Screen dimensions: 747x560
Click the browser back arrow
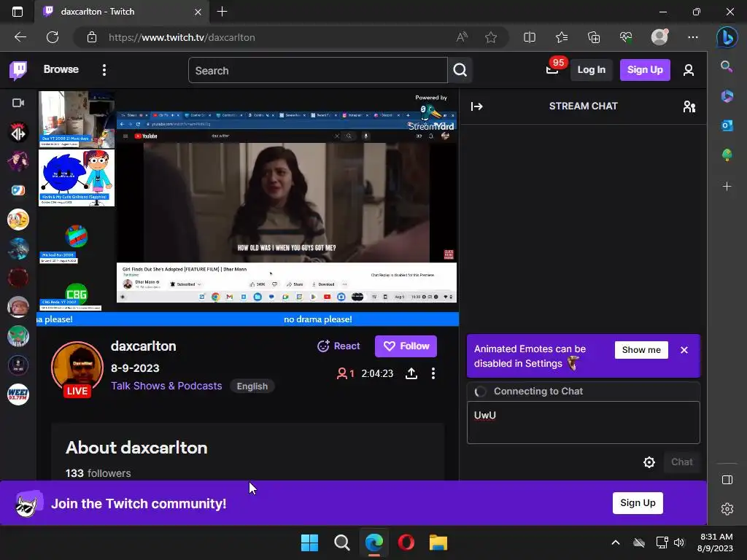tap(20, 37)
